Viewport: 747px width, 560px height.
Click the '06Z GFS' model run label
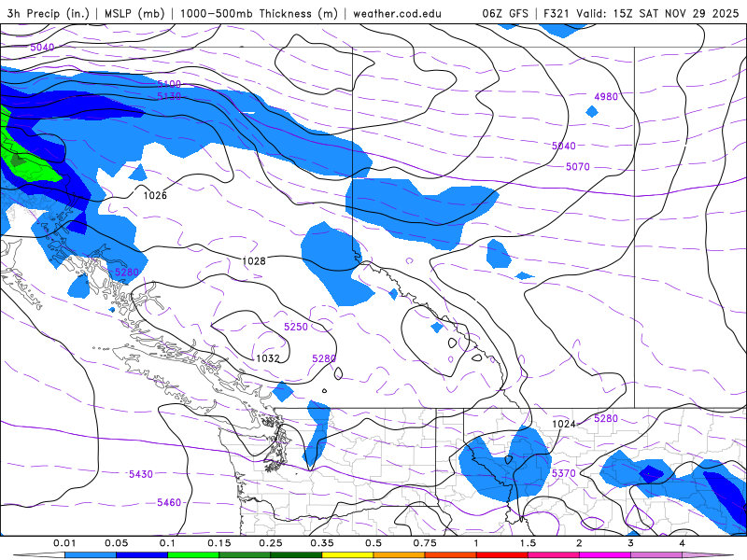point(505,13)
